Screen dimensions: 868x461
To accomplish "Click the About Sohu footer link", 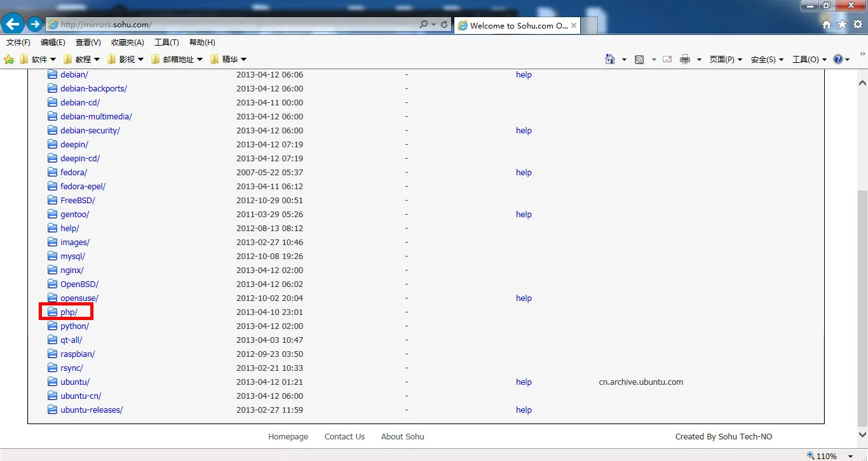I will click(402, 436).
